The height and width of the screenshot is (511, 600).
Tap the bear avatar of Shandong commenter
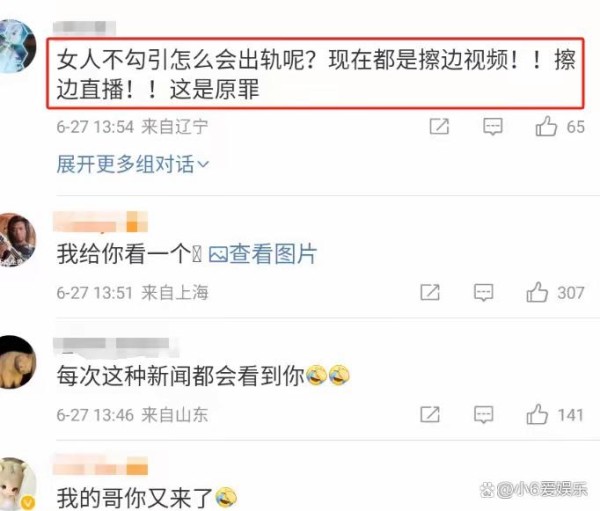coord(17,362)
